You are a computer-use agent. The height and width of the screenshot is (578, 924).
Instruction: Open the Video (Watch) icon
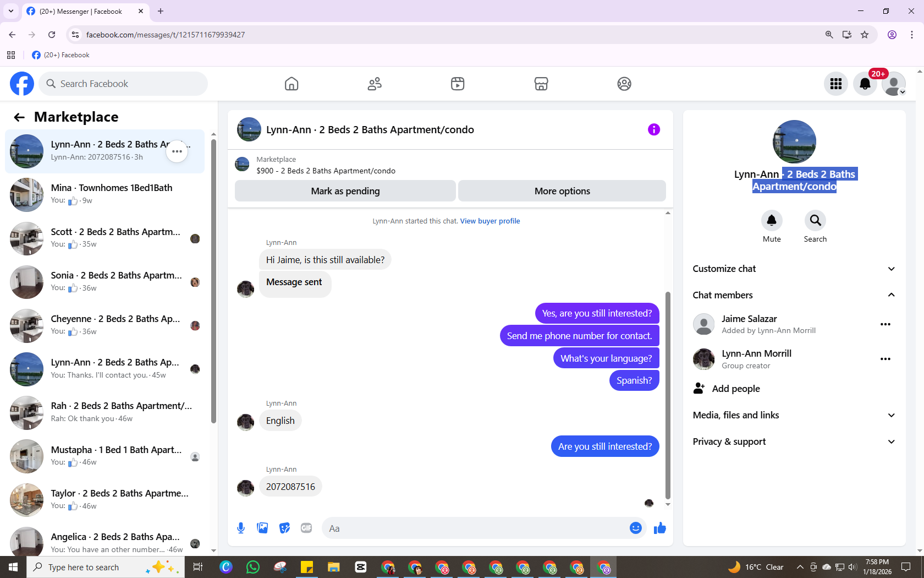click(x=458, y=84)
